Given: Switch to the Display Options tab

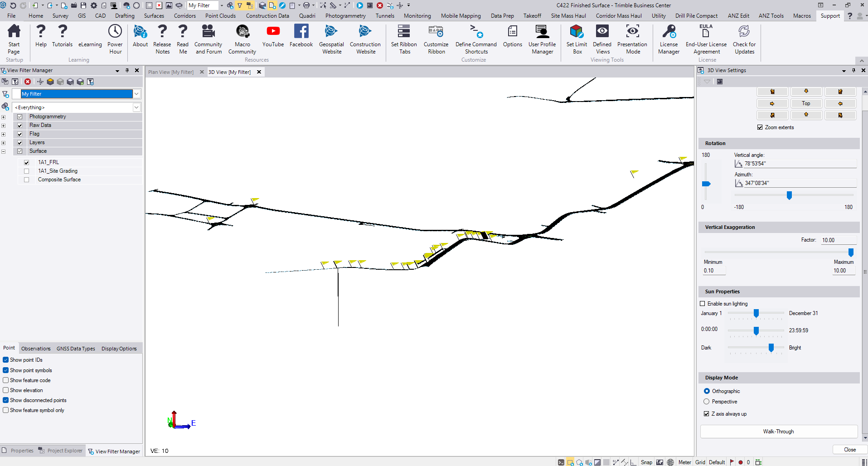Looking at the screenshot, I should (x=119, y=349).
